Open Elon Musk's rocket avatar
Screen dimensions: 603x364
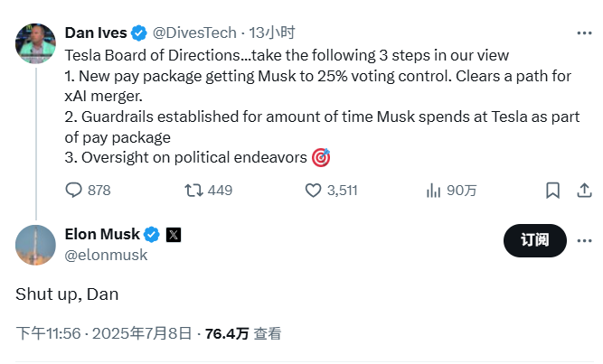(x=36, y=244)
